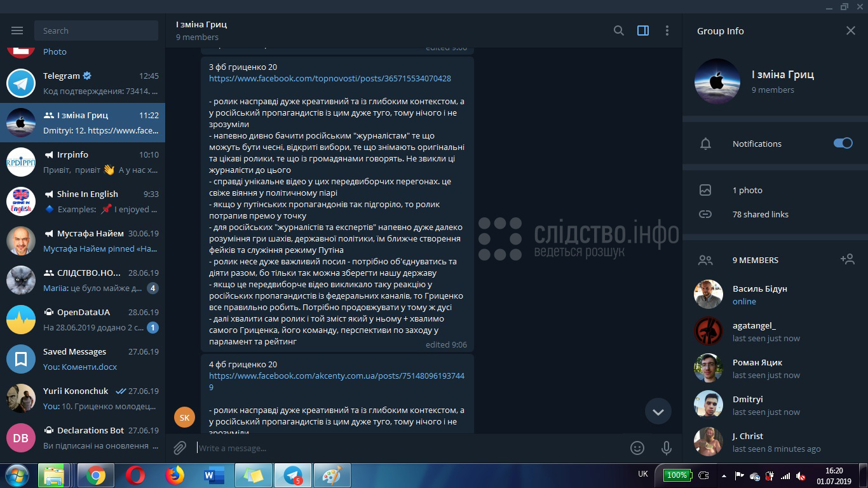Viewport: 868px width, 488px height.
Task: Open the emoji picker smiley icon
Action: 637,448
